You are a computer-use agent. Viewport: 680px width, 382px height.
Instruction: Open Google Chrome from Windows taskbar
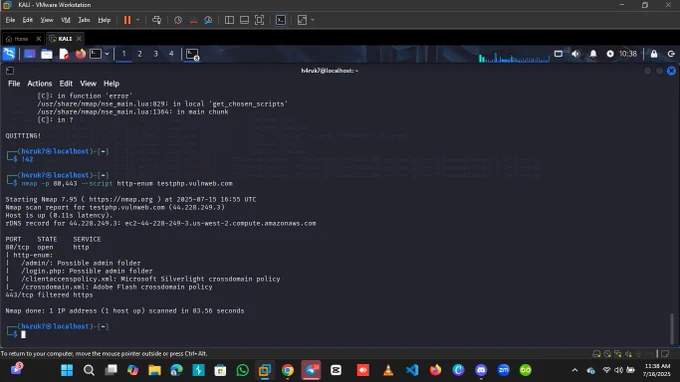point(287,370)
